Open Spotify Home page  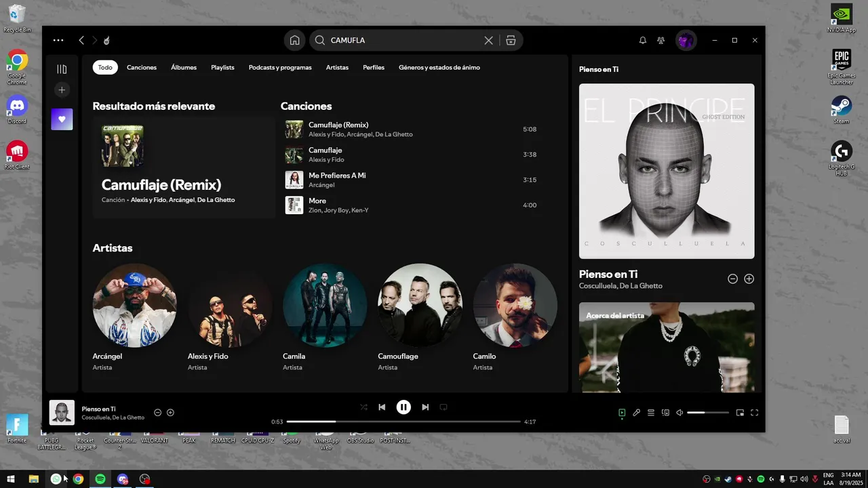click(x=294, y=40)
